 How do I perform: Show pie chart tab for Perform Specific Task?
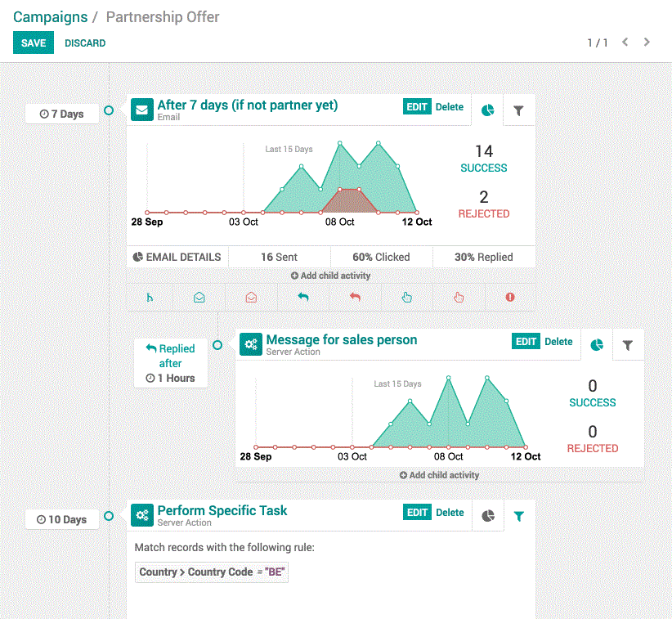[488, 516]
